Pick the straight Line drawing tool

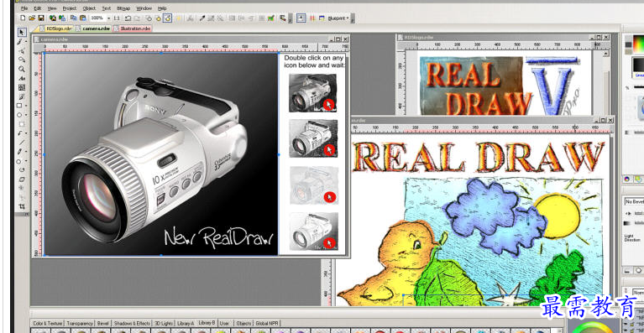pyautogui.click(x=22, y=143)
